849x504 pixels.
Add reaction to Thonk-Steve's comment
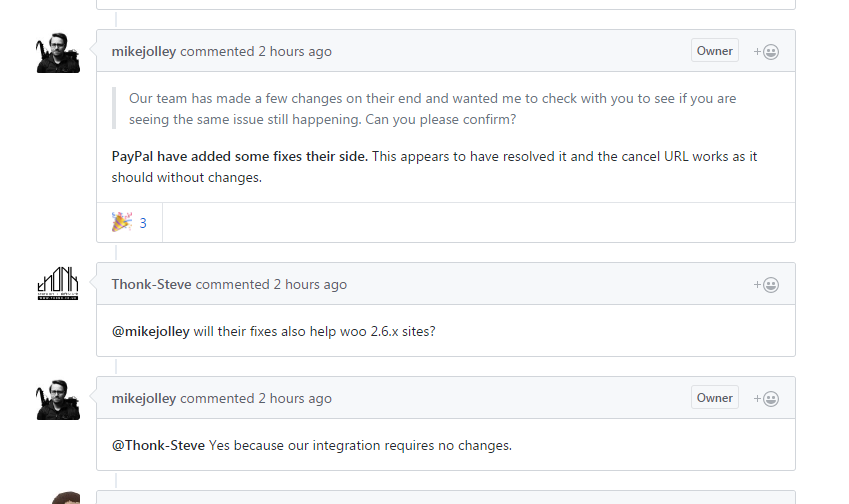click(x=766, y=285)
